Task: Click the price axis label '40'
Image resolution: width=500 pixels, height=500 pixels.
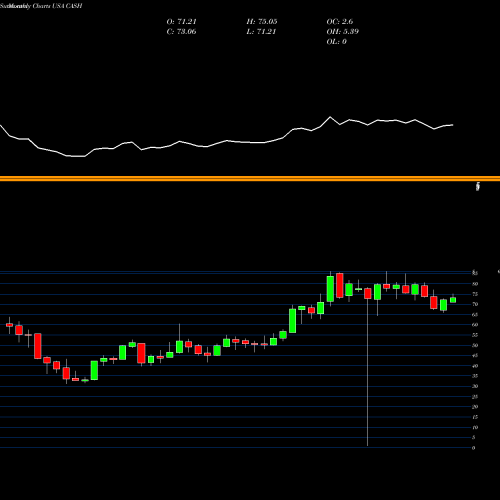Action: click(x=475, y=366)
